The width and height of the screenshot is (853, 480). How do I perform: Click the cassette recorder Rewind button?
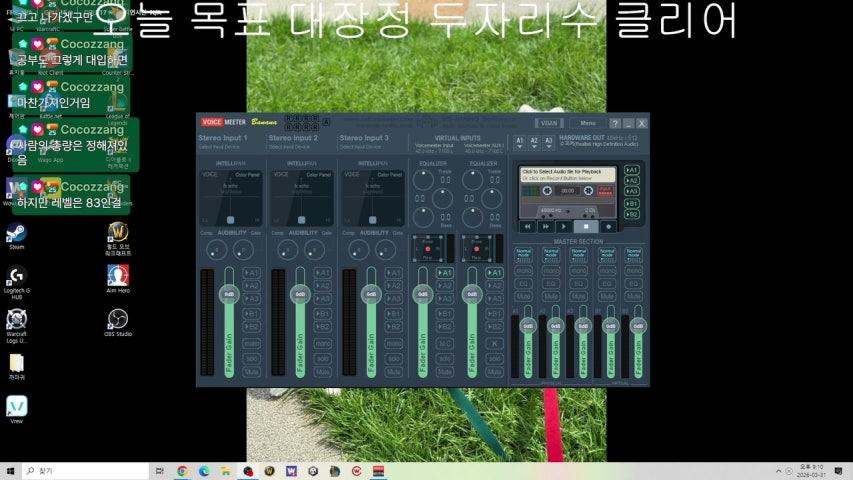click(528, 227)
